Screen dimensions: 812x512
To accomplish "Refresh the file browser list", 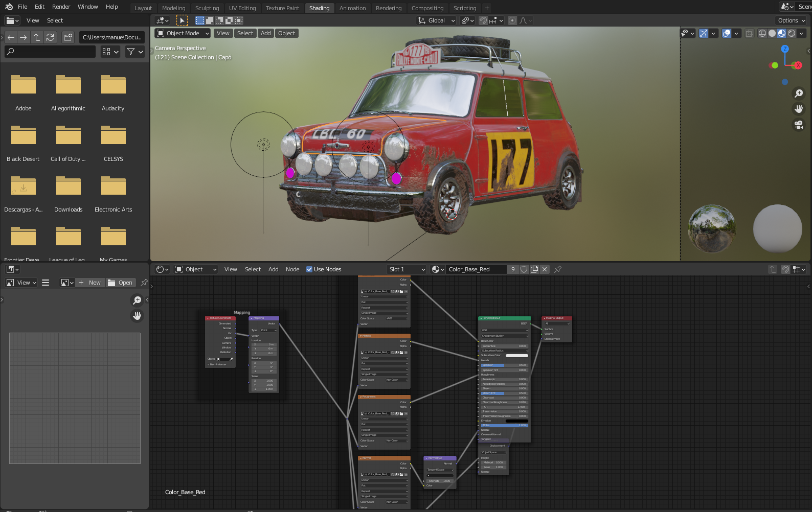I will tap(50, 37).
